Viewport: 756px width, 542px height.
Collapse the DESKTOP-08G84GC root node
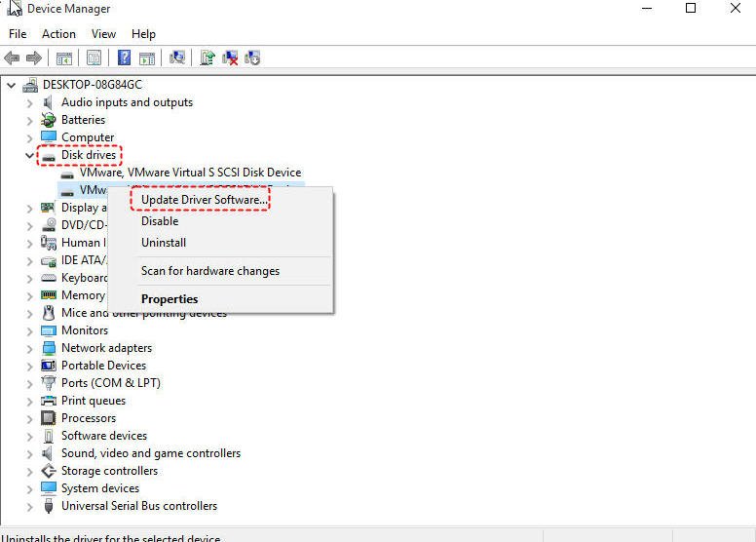tap(11, 86)
